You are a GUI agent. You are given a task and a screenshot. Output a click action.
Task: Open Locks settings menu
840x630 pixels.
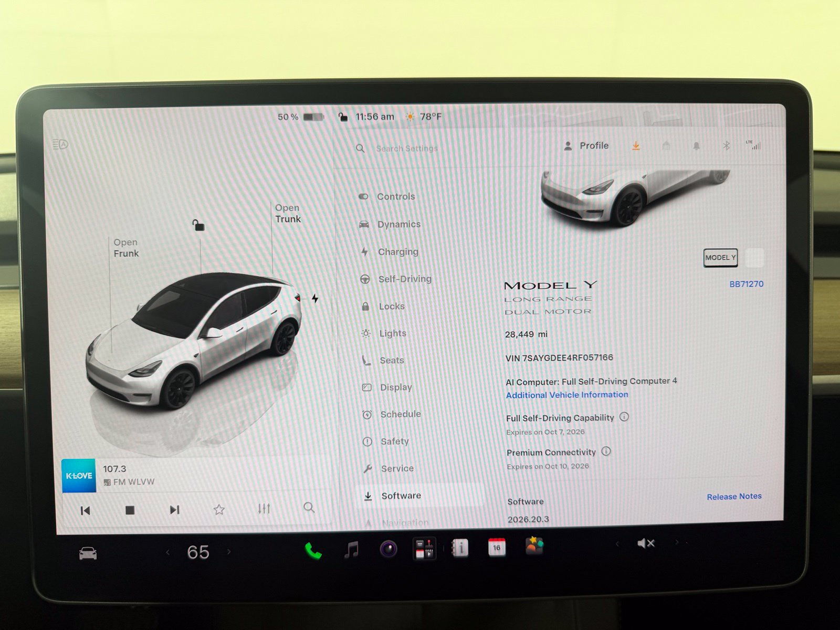coord(383,306)
